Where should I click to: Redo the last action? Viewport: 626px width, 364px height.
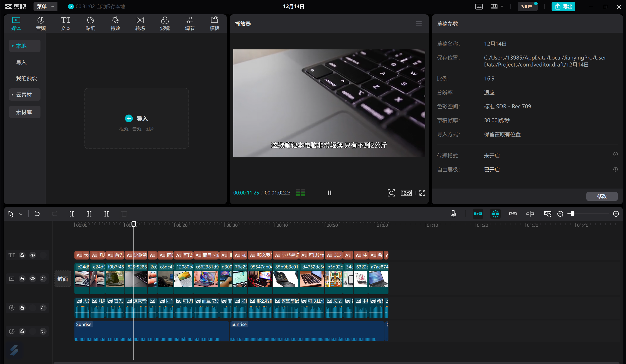[54, 214]
